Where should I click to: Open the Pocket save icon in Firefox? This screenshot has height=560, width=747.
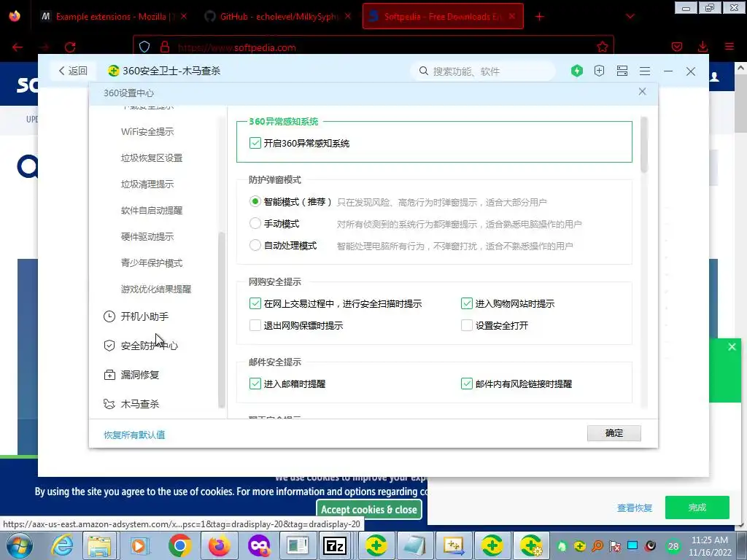pyautogui.click(x=677, y=47)
